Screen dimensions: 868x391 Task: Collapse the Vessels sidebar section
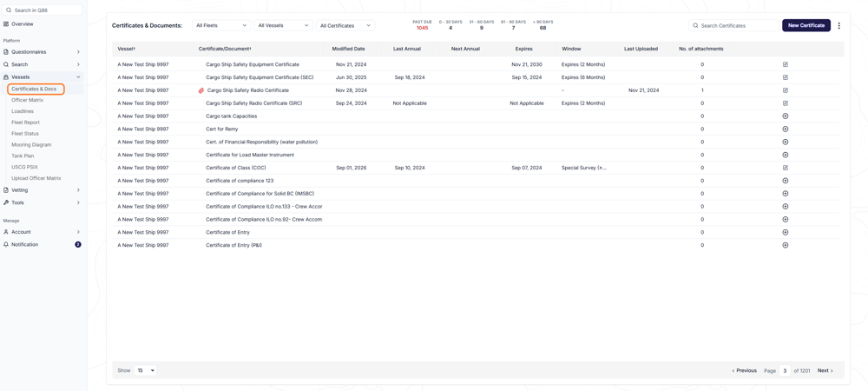point(42,77)
